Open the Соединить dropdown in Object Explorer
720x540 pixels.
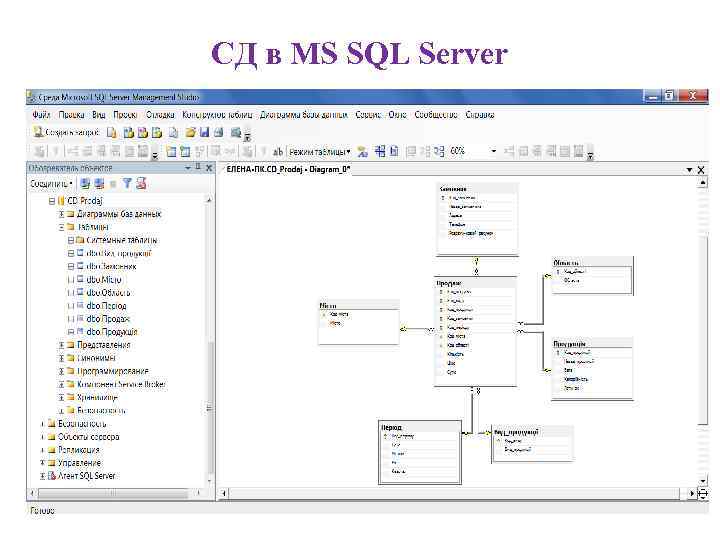(x=51, y=184)
